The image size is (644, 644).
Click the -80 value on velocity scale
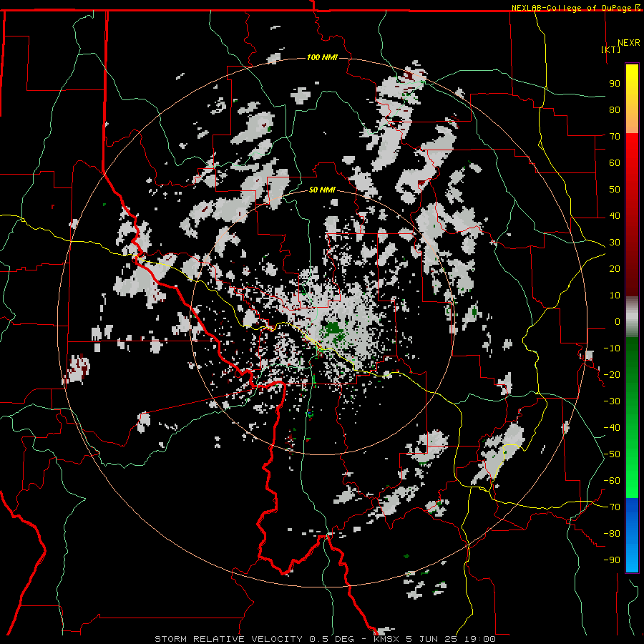tap(612, 534)
